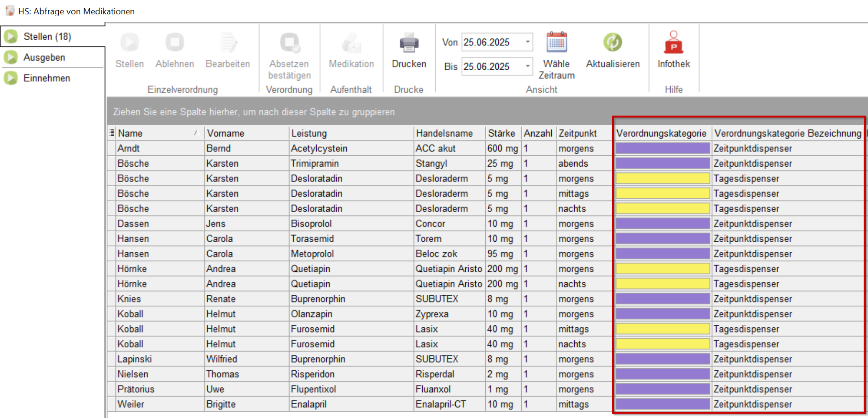Sort by the Name column header
868x418 pixels.
click(x=153, y=133)
